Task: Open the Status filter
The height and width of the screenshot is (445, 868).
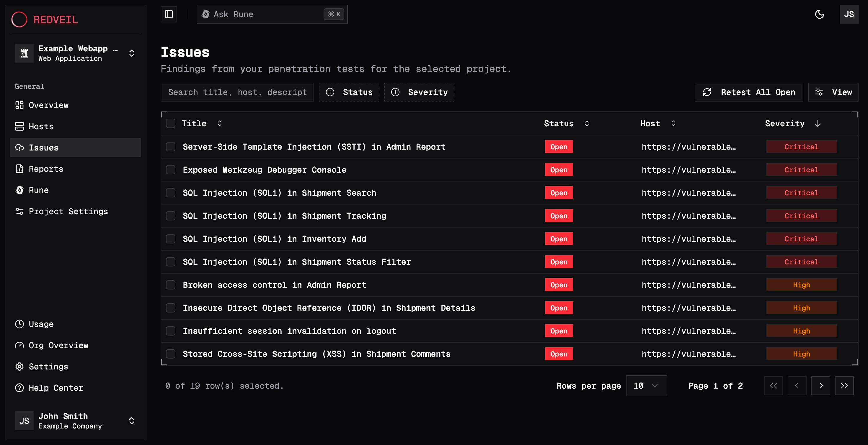Action: (x=349, y=92)
